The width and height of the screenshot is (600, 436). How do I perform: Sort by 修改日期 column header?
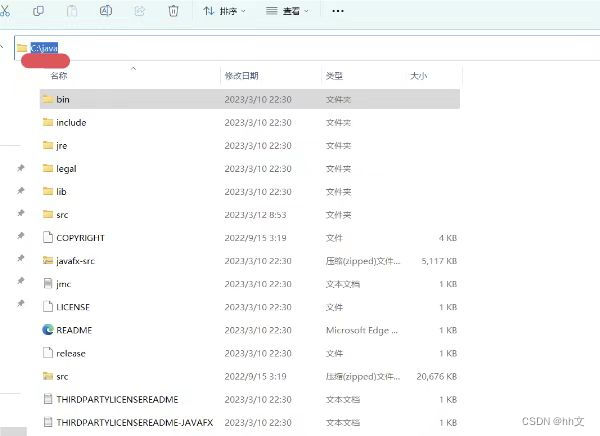click(x=241, y=76)
